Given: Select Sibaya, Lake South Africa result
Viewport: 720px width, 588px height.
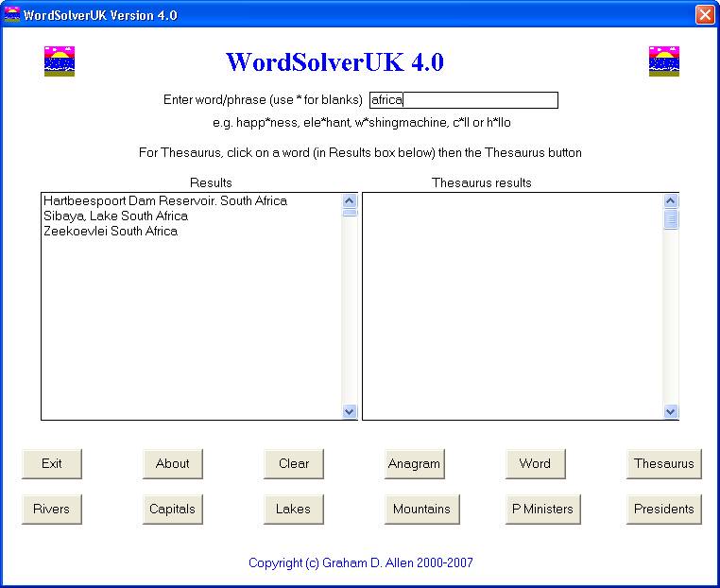Looking at the screenshot, I should [115, 216].
